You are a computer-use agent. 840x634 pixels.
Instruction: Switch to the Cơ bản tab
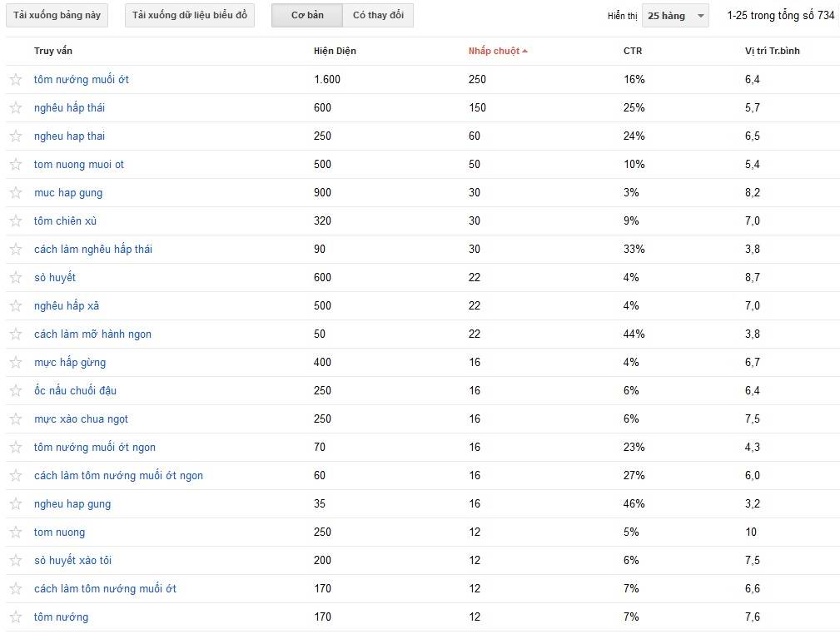pos(307,16)
